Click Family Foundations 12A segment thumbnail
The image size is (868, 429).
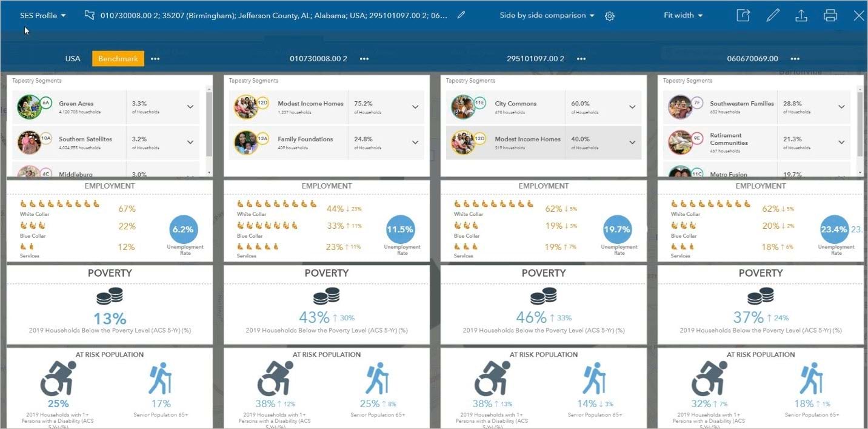[x=246, y=143]
